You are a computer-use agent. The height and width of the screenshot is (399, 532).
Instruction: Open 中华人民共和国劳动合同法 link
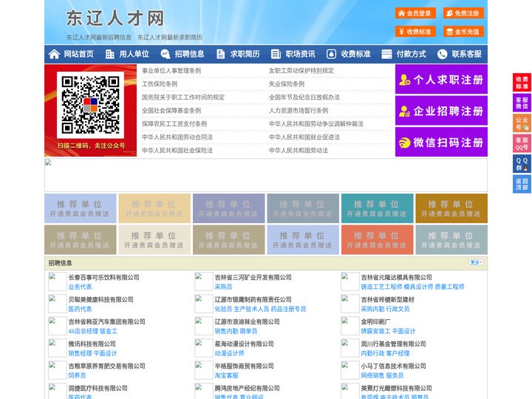tap(177, 137)
